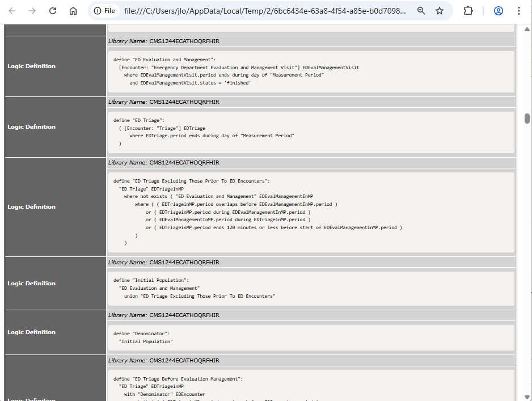Click the address bar file URL
Image resolution: width=532 pixels, height=401 pixels.
(265, 11)
